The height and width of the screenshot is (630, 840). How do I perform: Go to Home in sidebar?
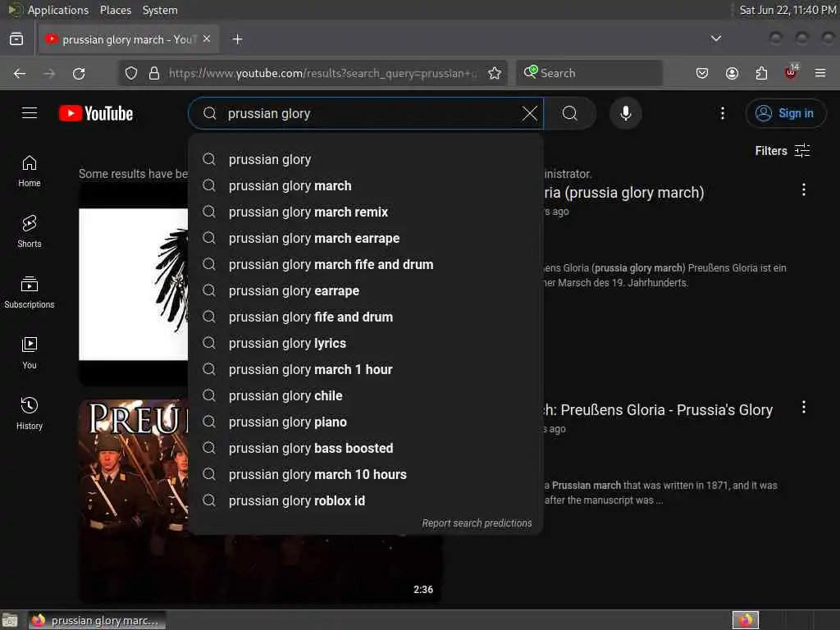click(30, 171)
